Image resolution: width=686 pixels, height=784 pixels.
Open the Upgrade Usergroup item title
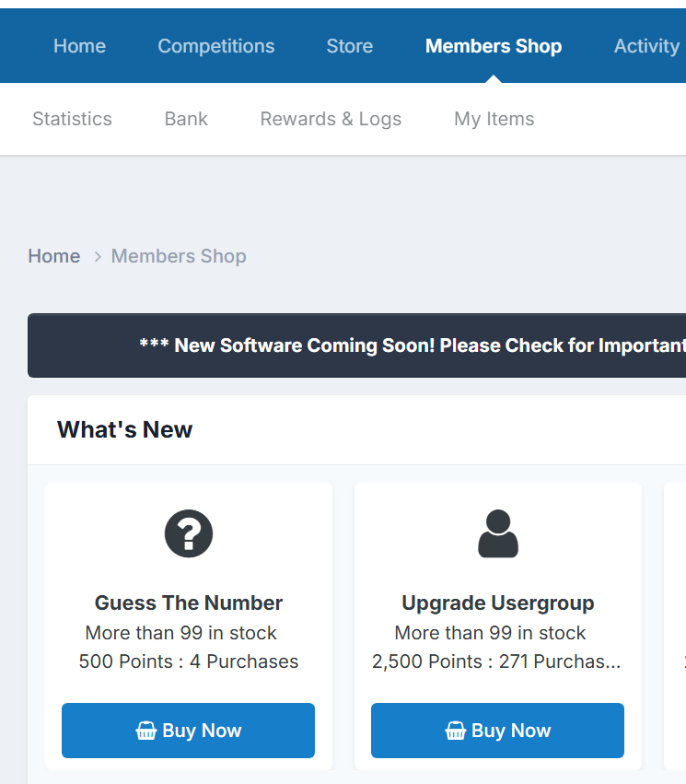point(497,603)
